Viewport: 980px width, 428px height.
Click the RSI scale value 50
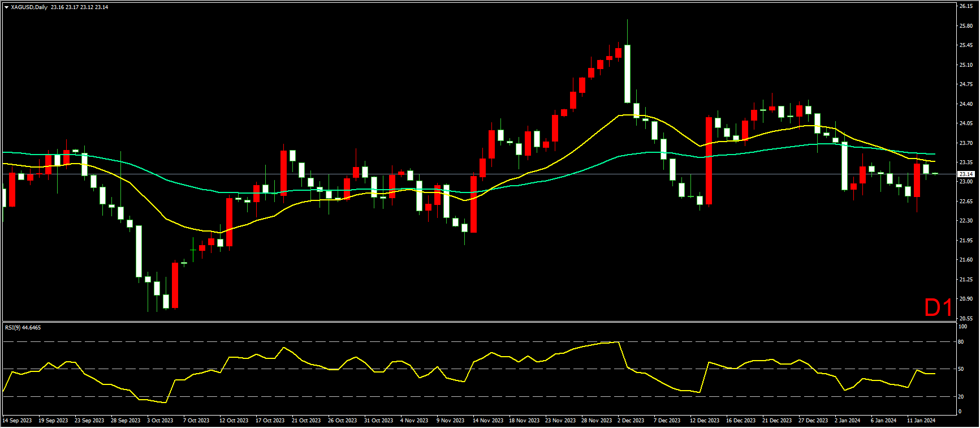(x=962, y=369)
